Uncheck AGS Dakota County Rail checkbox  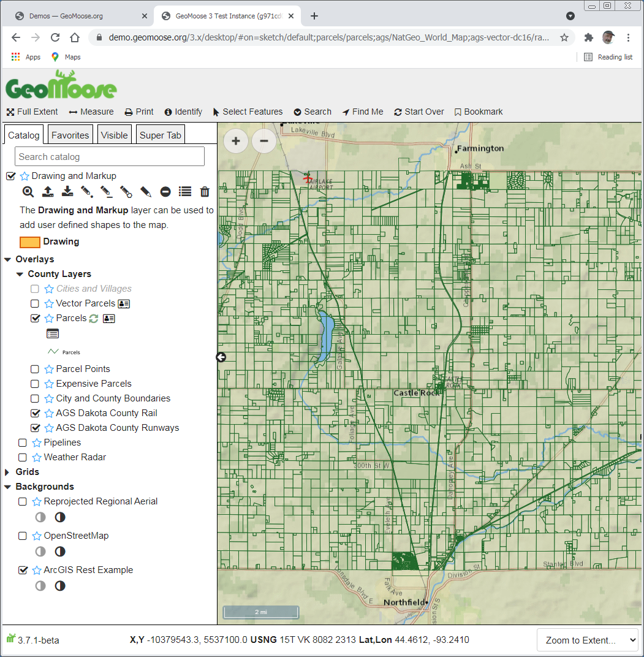pos(35,413)
